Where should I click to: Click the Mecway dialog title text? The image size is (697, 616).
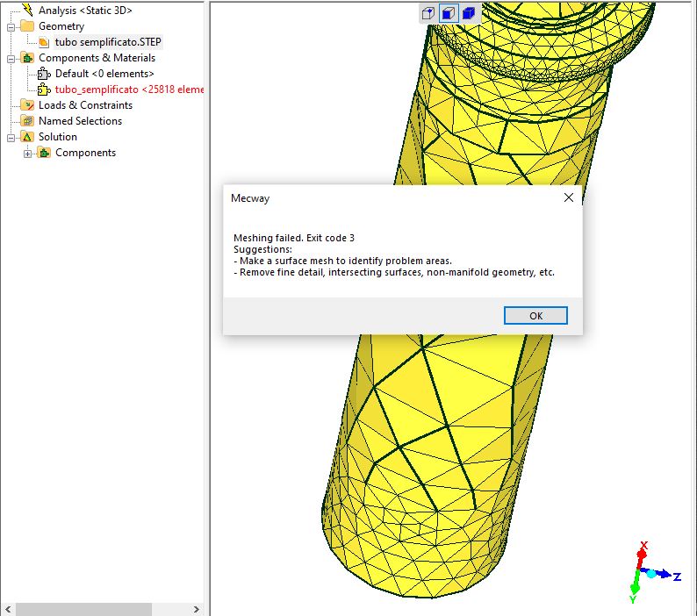(250, 198)
